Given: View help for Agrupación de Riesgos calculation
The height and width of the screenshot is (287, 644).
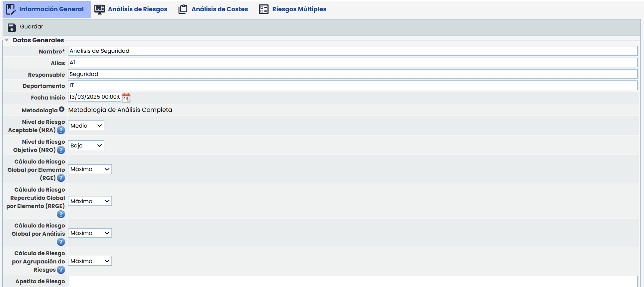Looking at the screenshot, I should pyautogui.click(x=61, y=270).
